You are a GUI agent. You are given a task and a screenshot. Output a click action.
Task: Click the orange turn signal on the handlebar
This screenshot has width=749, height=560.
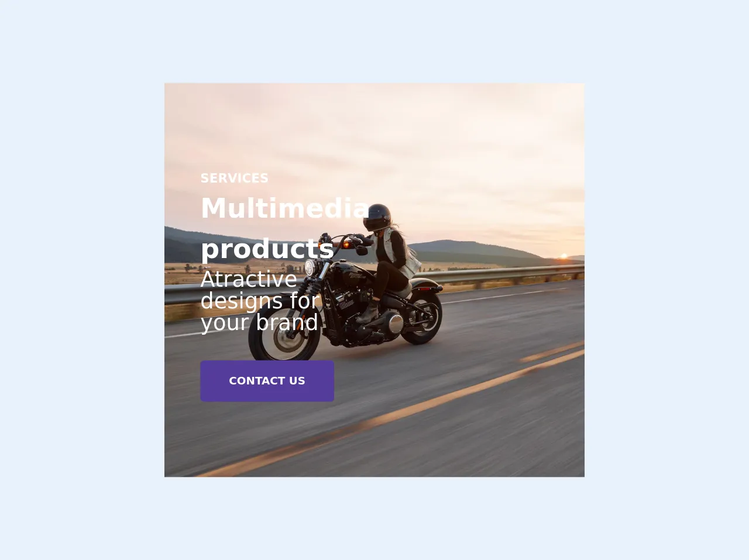346,245
